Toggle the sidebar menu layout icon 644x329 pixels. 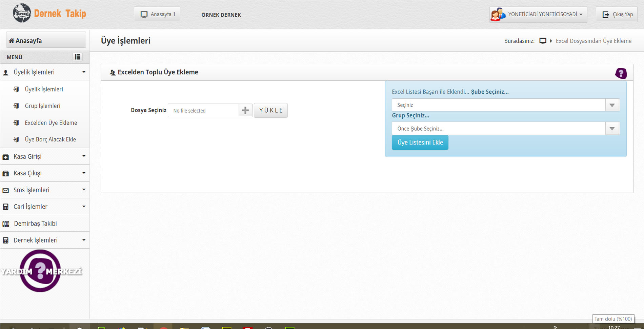[x=78, y=57]
